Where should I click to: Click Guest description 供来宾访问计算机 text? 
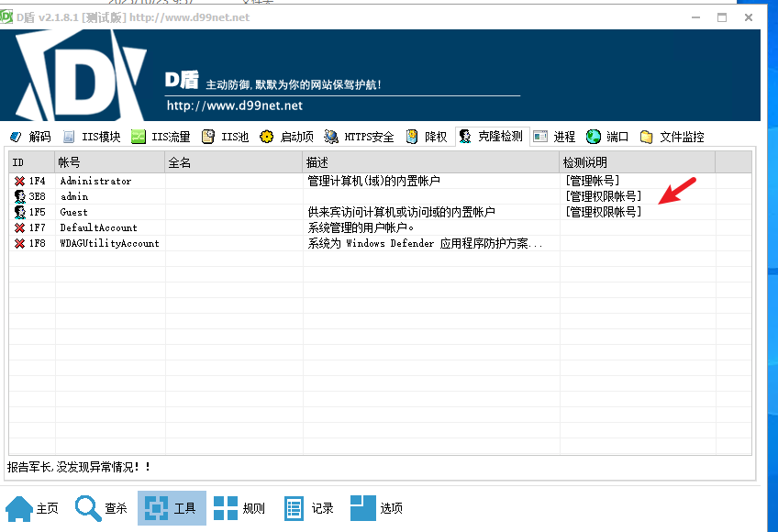(x=402, y=212)
